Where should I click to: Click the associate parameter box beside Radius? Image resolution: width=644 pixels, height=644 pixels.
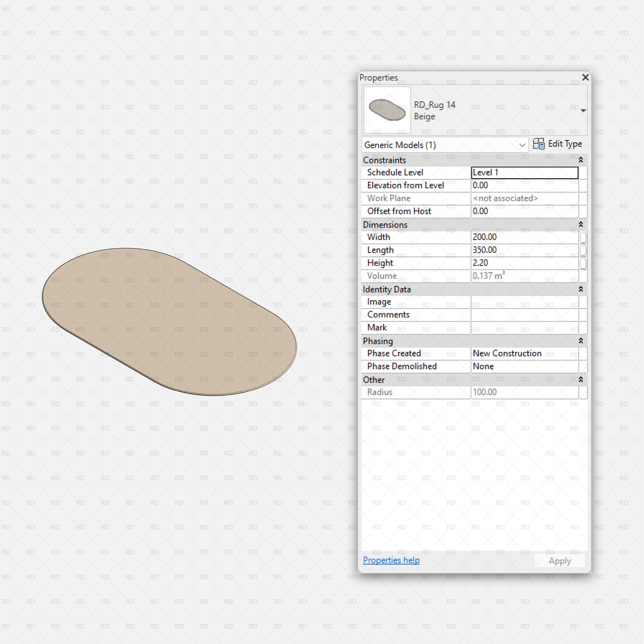click(583, 392)
